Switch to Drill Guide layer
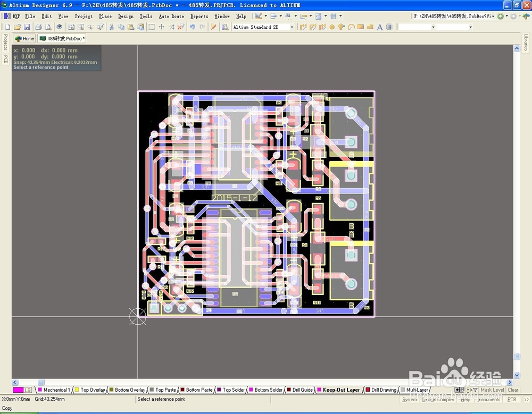The width and height of the screenshot is (532, 414). [x=300, y=390]
